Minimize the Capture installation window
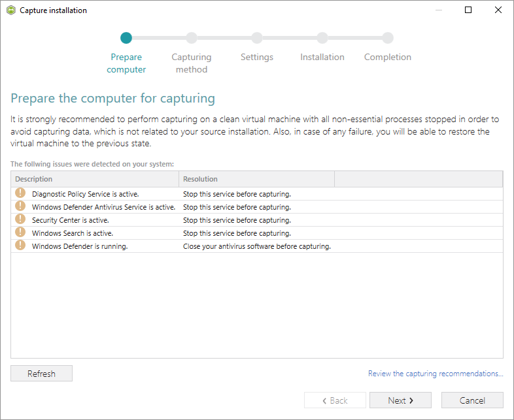514x420 pixels. coord(439,10)
